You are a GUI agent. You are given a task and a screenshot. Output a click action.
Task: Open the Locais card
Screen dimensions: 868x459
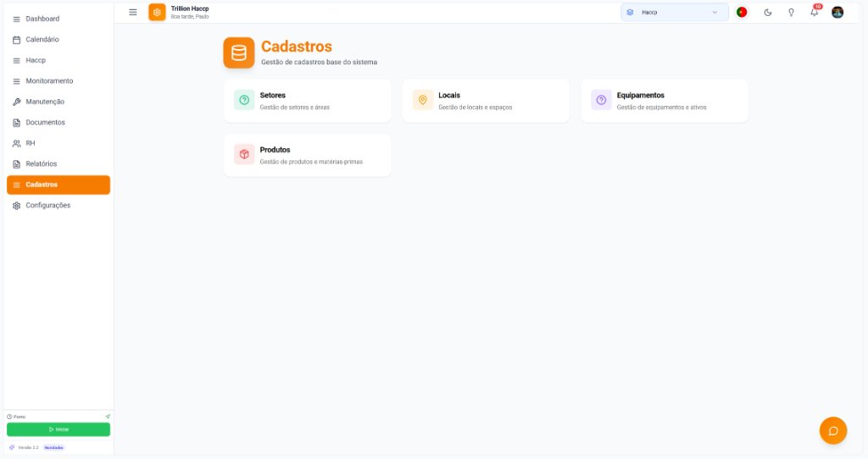pos(486,101)
